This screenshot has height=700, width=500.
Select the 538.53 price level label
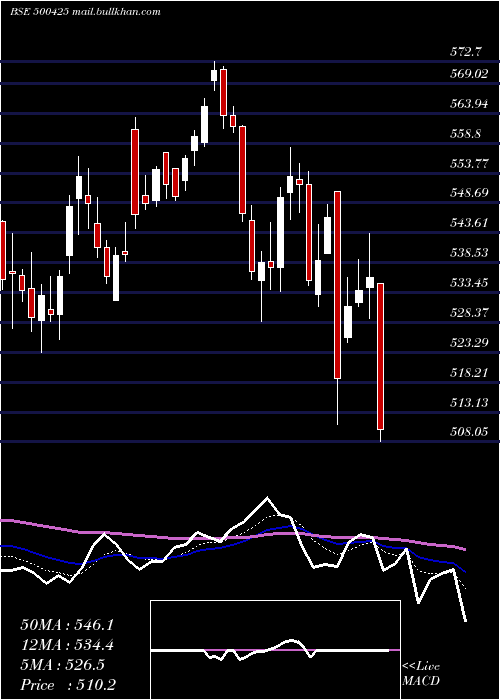pos(469,253)
